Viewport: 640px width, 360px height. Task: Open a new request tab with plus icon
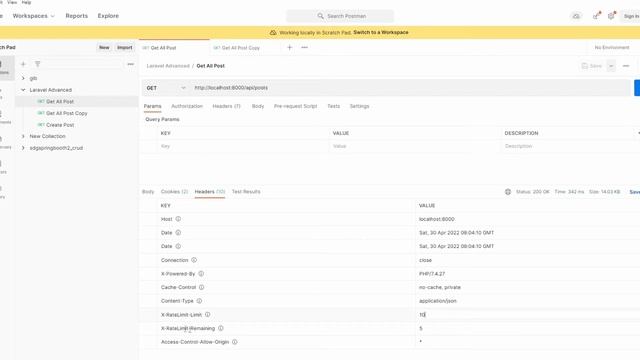(289, 47)
